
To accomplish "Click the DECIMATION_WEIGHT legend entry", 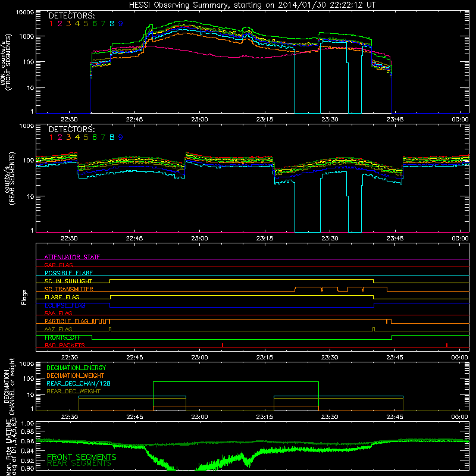I will [x=76, y=375].
